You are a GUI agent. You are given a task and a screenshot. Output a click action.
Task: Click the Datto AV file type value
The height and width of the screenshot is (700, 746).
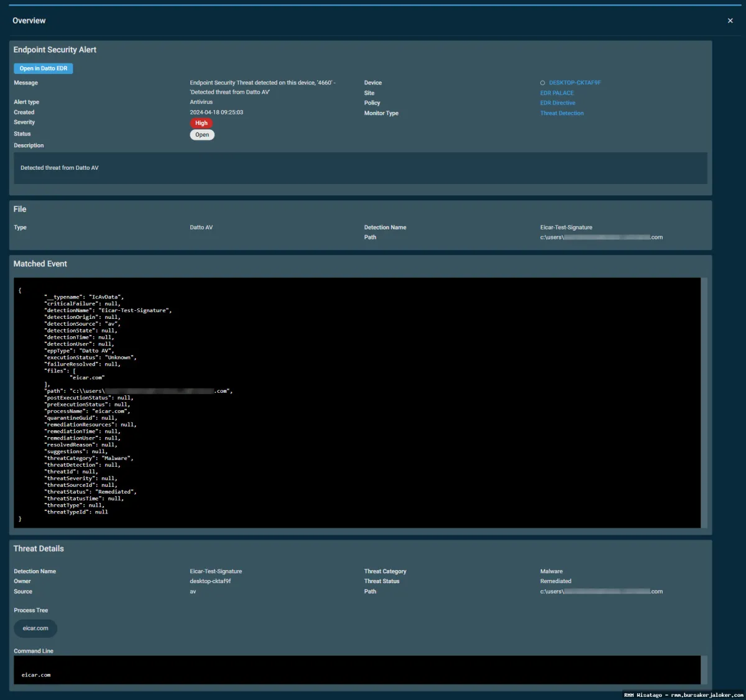(x=201, y=228)
